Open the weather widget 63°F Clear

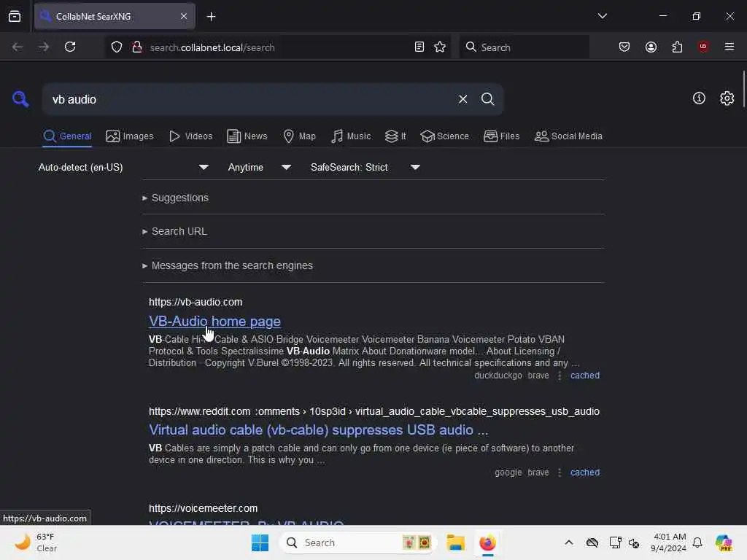pyautogui.click(x=36, y=542)
